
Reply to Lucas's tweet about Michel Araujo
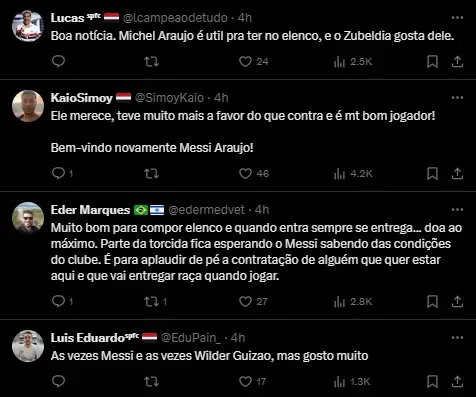pyautogui.click(x=59, y=61)
